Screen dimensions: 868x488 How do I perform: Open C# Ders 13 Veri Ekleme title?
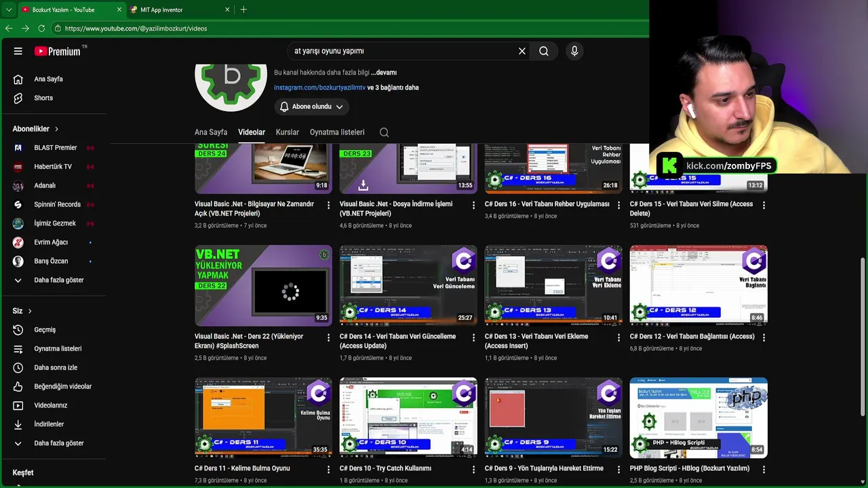pyautogui.click(x=536, y=341)
